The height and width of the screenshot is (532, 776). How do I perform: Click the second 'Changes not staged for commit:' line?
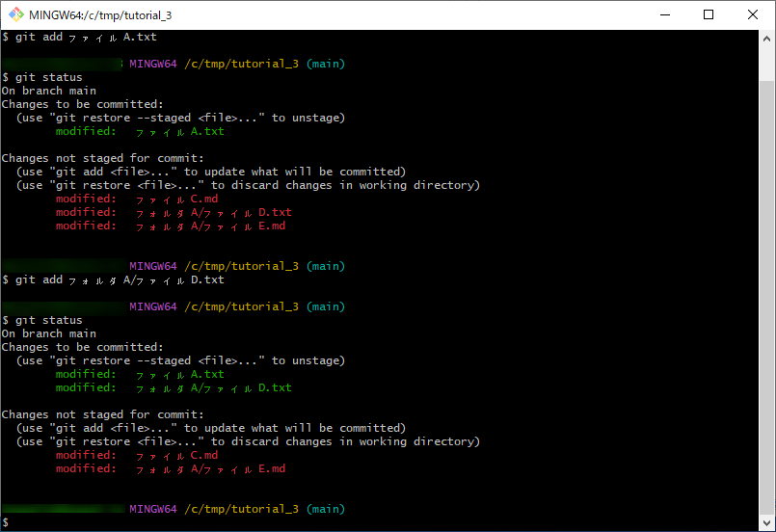[102, 414]
